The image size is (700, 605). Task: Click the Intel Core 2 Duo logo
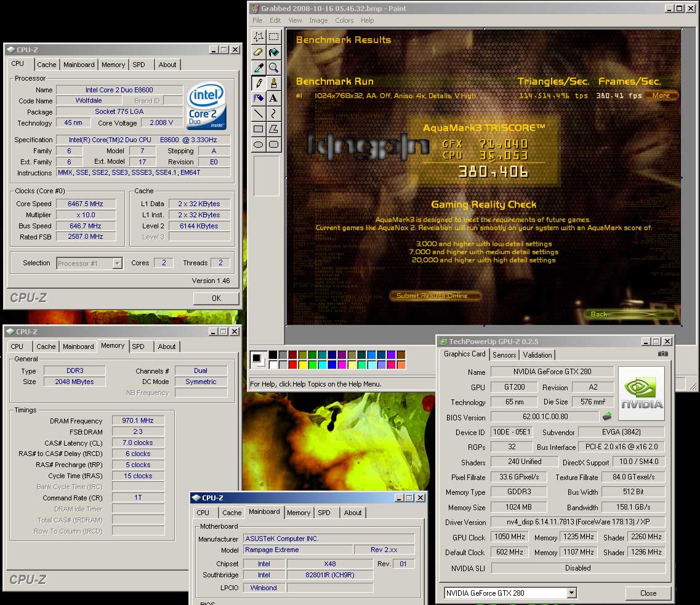(x=206, y=106)
